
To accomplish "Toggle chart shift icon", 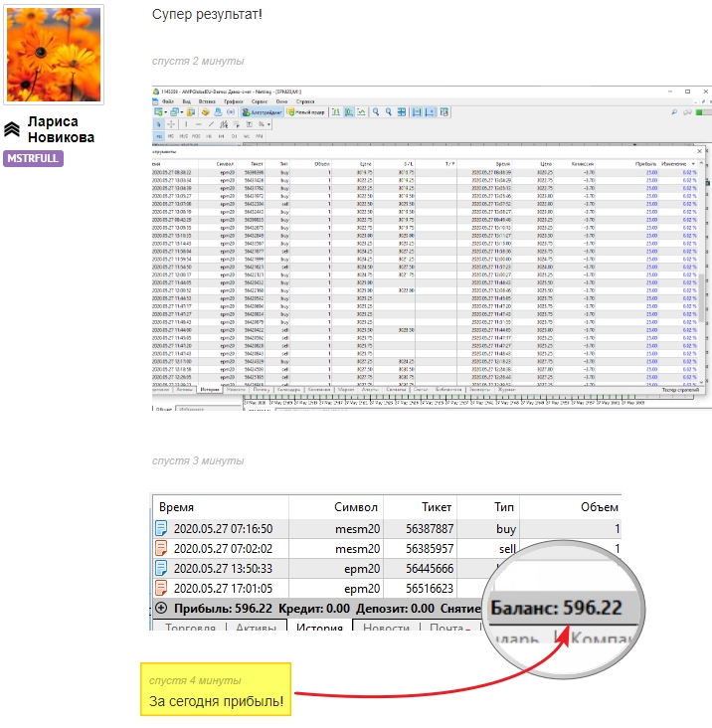I will pos(430,112).
